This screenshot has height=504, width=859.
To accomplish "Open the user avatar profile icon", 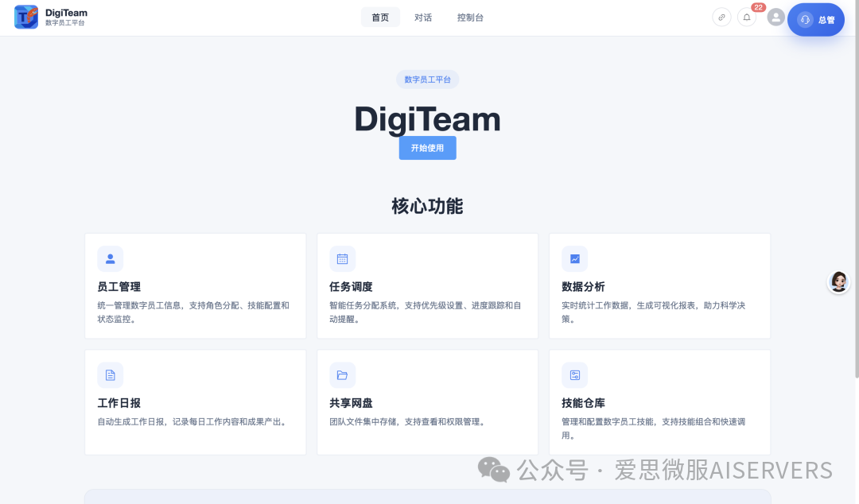I will (775, 17).
